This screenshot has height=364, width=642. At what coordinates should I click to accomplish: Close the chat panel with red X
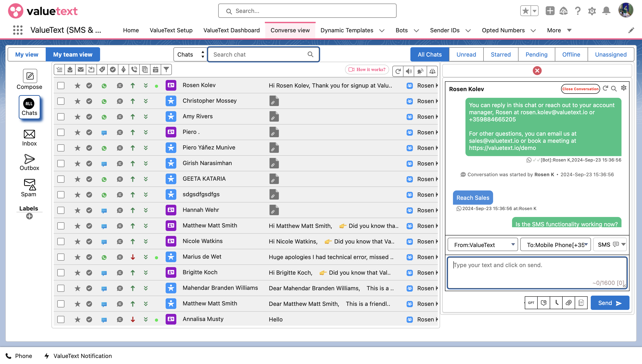click(537, 71)
